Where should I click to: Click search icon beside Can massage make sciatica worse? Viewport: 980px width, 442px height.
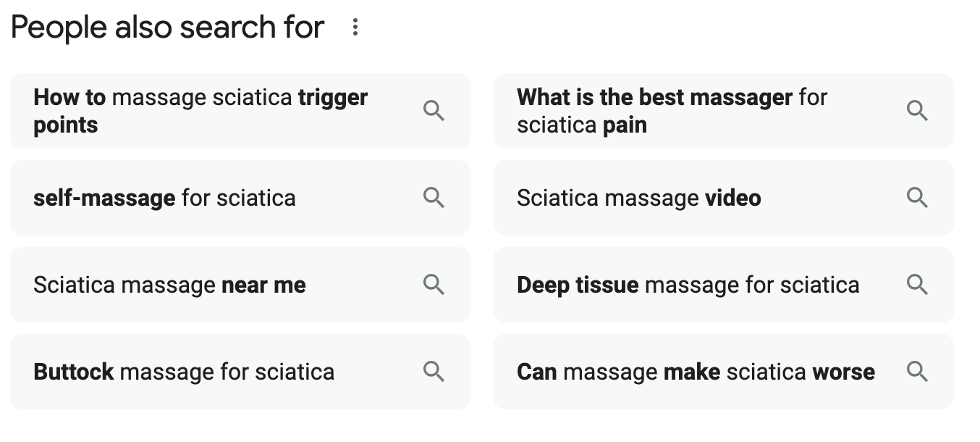(x=917, y=372)
